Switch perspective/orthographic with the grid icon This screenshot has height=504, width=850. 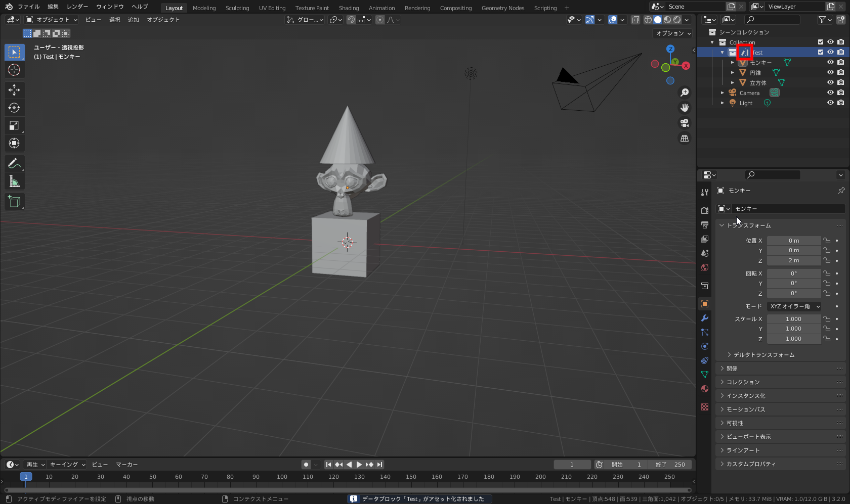coord(685,138)
